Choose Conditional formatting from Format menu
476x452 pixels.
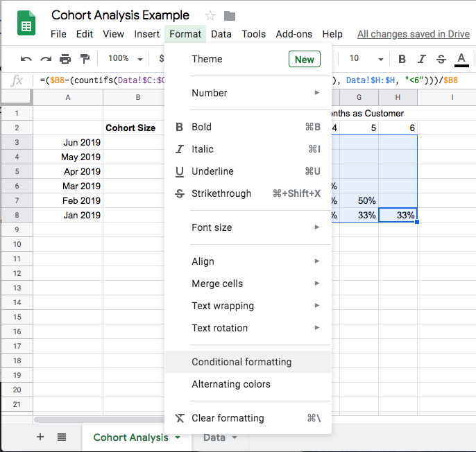(x=241, y=362)
